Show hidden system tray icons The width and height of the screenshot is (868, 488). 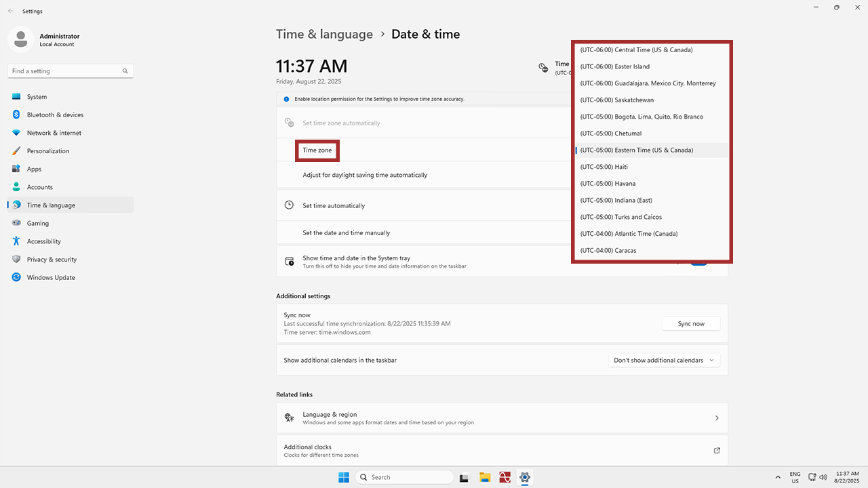778,477
